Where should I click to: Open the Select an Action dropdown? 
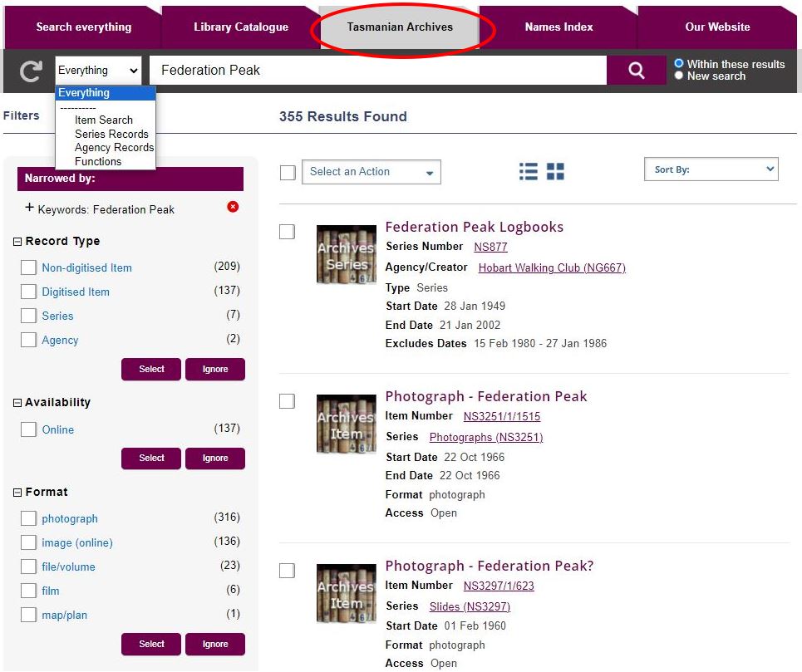click(371, 172)
